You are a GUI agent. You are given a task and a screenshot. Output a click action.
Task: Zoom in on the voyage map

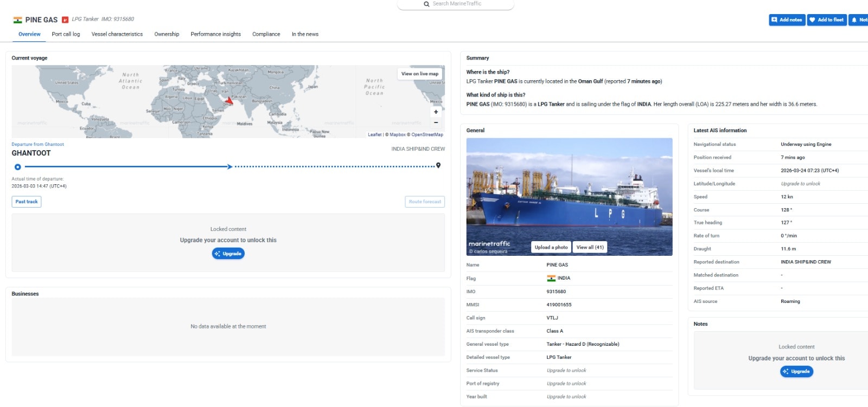pos(436,112)
